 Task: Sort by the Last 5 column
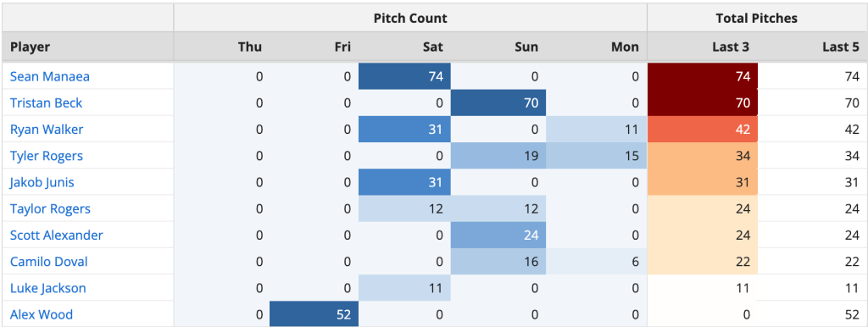[840, 47]
